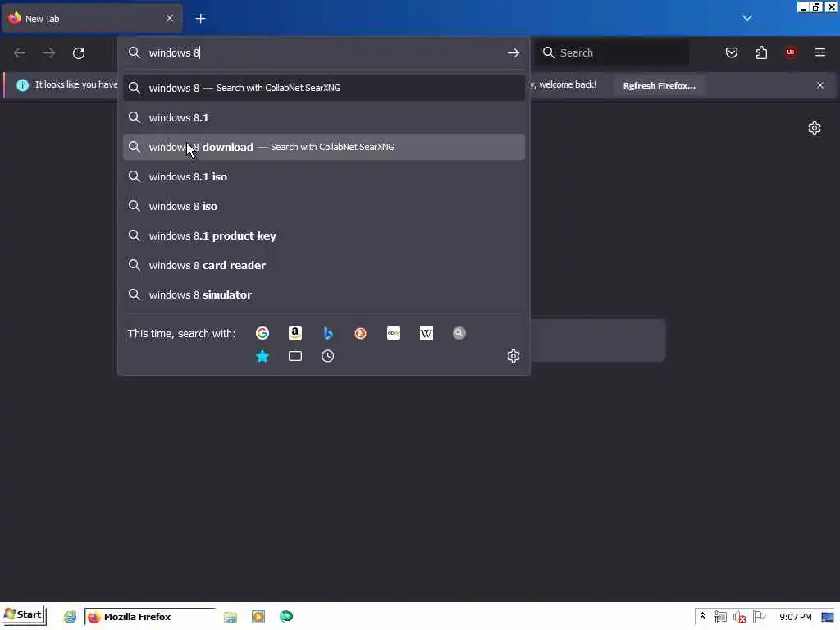Dismiss the refresh Firefox notification bar
The height and width of the screenshot is (630, 840).
(x=820, y=85)
